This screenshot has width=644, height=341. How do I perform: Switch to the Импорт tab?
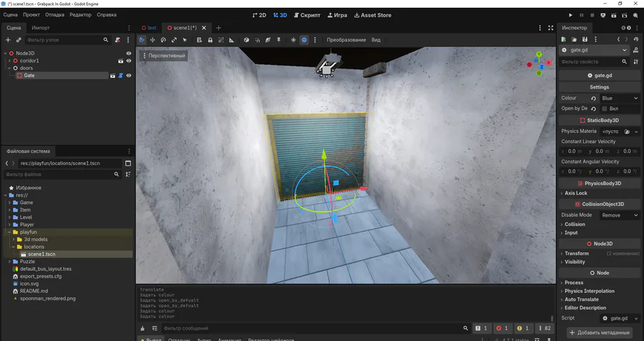pyautogui.click(x=41, y=28)
